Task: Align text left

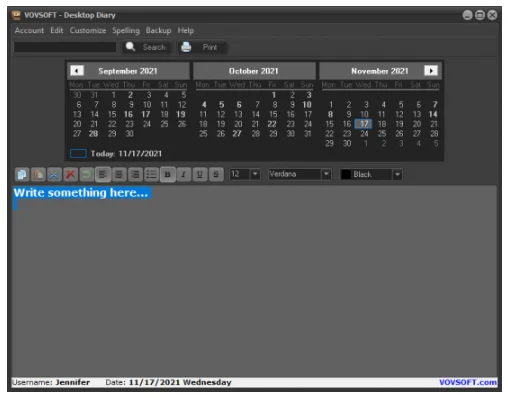Action: click(x=103, y=174)
